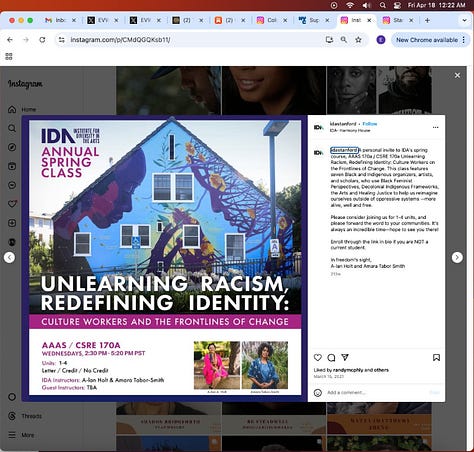Open Create new post icon in sidebar

[12, 223]
